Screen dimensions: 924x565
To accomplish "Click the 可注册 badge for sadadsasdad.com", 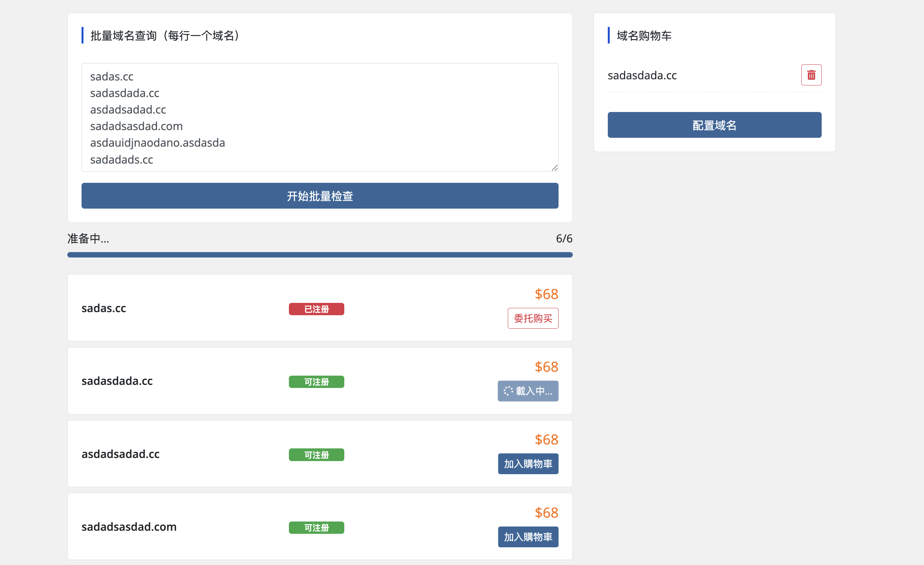I will [316, 528].
